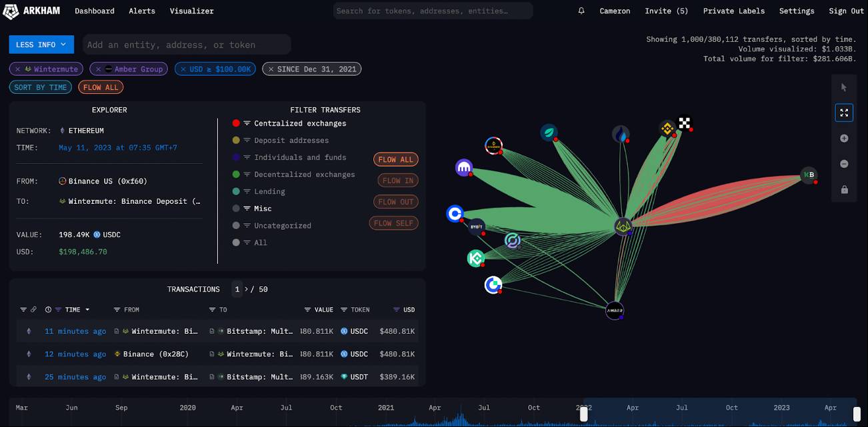Click Sign Out
The width and height of the screenshot is (868, 427).
click(x=847, y=11)
